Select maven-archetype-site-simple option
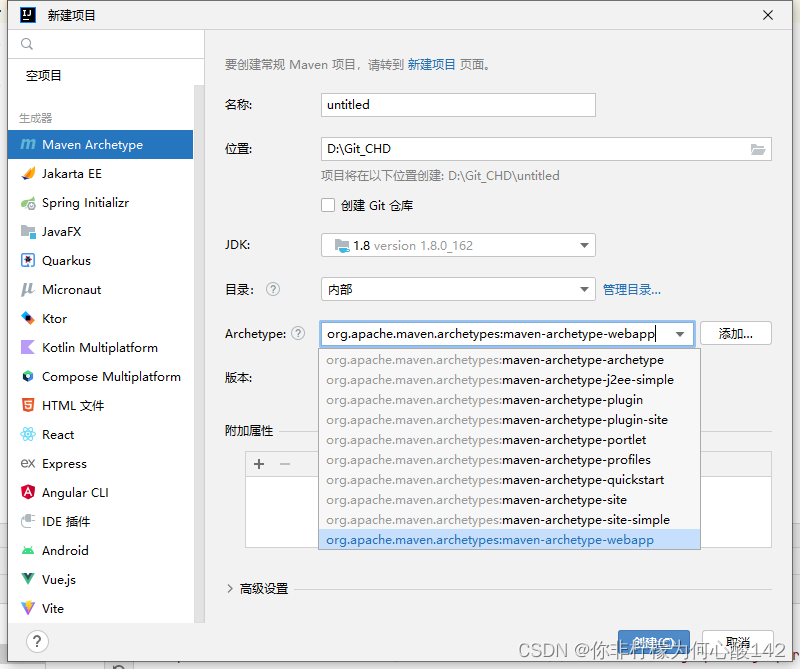Image resolution: width=800 pixels, height=669 pixels. 509,519
